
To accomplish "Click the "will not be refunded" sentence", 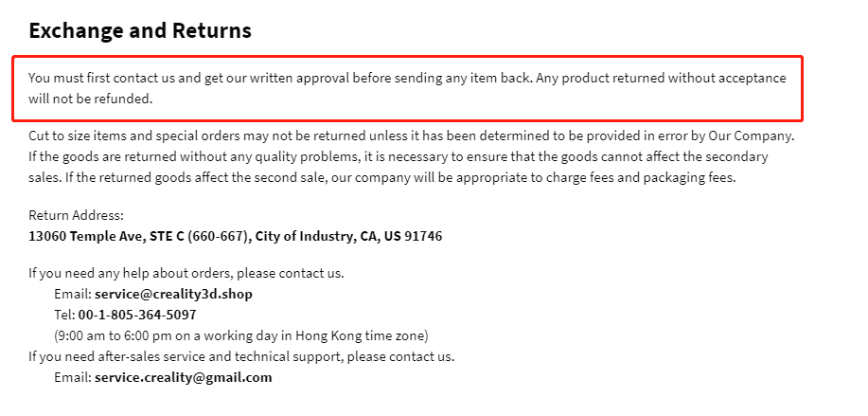I will [90, 99].
